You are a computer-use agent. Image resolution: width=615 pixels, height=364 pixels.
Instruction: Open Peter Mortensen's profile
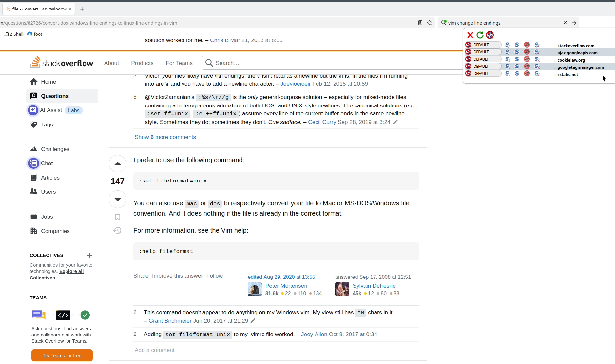point(286,286)
